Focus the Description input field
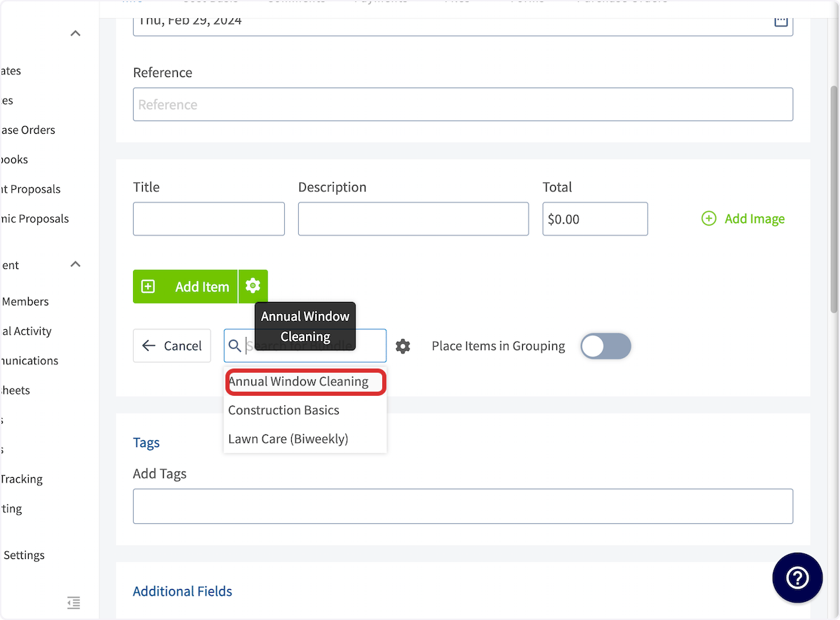This screenshot has height=620, width=840. 413,219
